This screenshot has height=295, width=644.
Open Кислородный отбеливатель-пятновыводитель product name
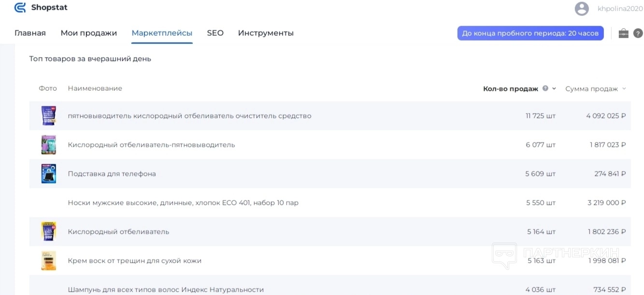coord(151,145)
